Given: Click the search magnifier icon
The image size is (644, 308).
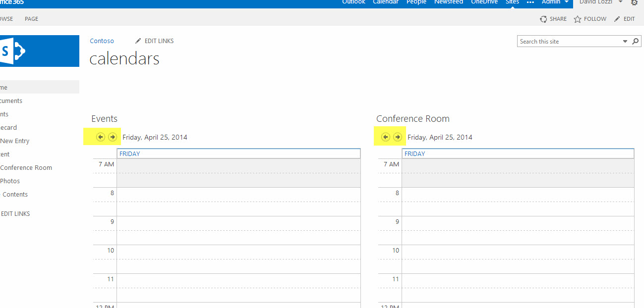Looking at the screenshot, I should (636, 42).
